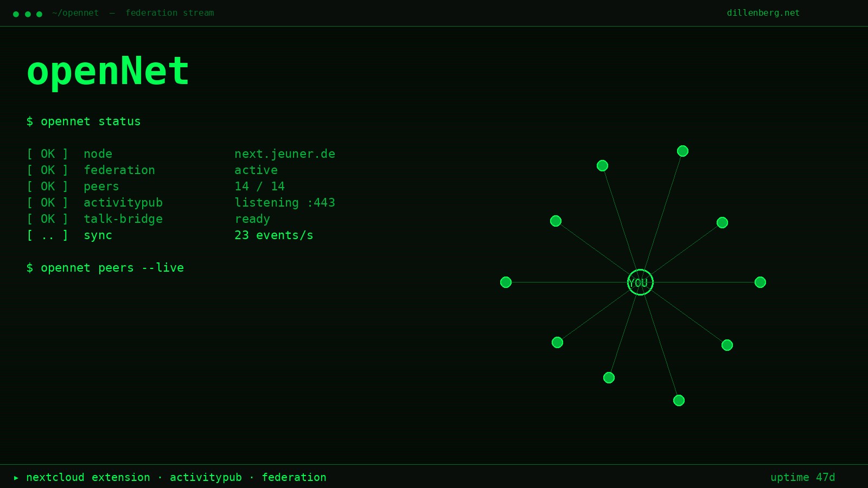Select federation in the footer bar
868x488 pixels.
point(294,478)
